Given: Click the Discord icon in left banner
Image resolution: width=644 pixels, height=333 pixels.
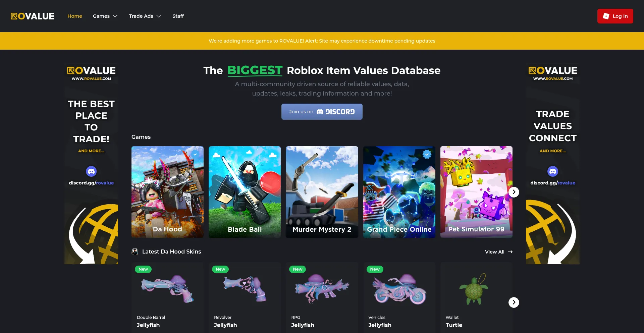Looking at the screenshot, I should [x=91, y=171].
